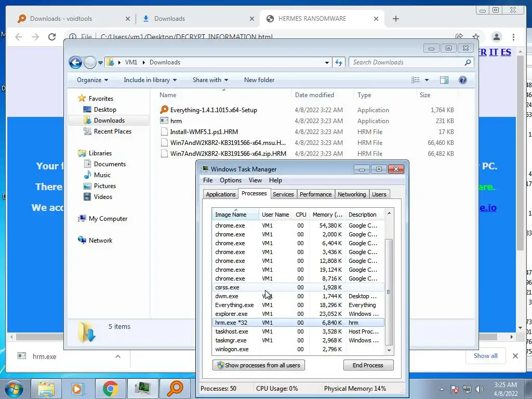Select the Install-WMF5.1.ps1.HRM file icon
This screenshot has height=399, width=532.
(x=164, y=131)
